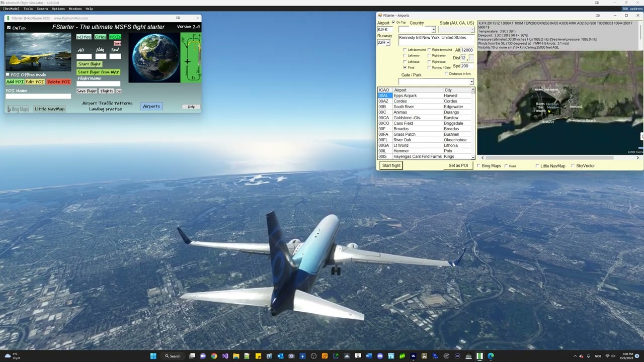
Task: Click the map's right scroll arrow
Action: pyautogui.click(x=638, y=158)
